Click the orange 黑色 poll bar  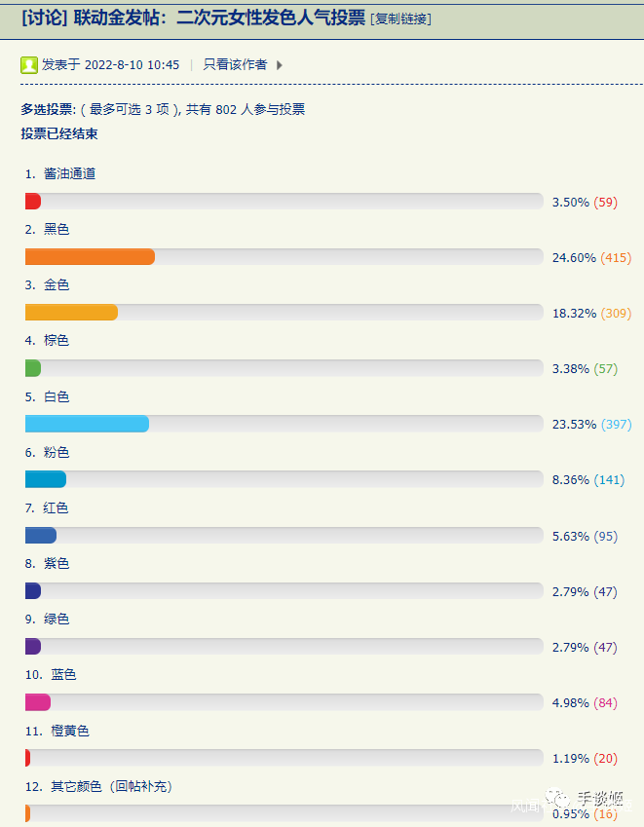pyautogui.click(x=90, y=257)
